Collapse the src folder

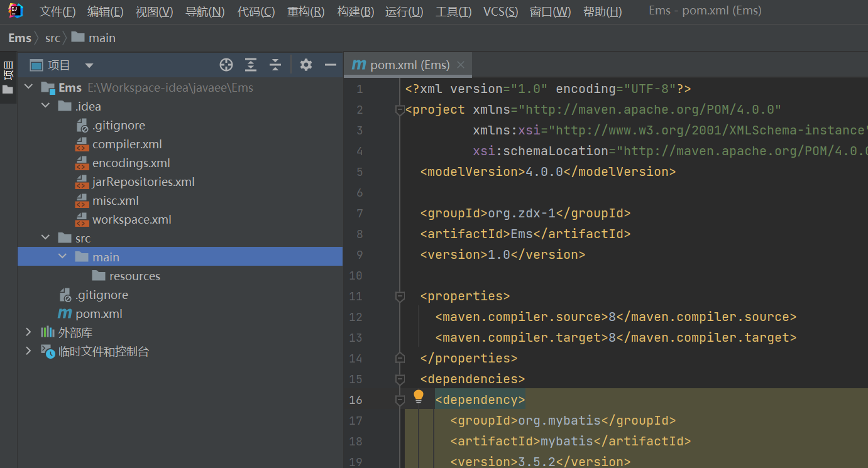coord(45,238)
